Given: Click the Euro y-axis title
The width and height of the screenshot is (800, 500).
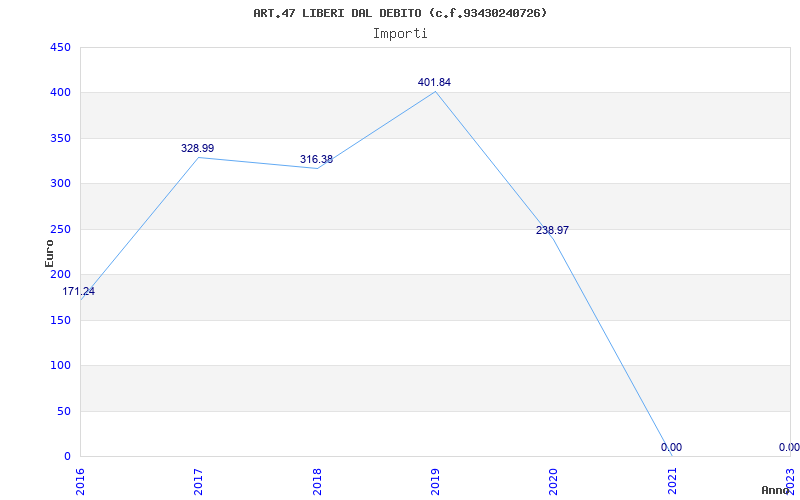Looking at the screenshot, I should (x=49, y=253).
